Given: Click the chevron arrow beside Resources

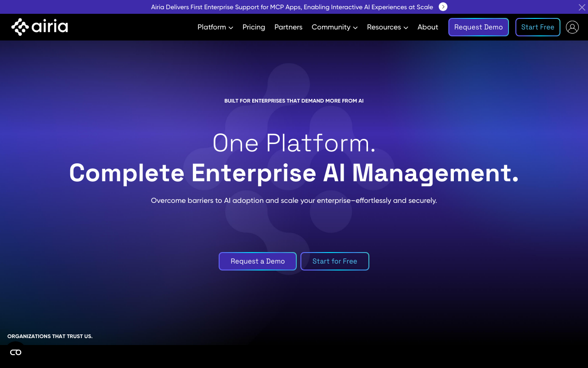Looking at the screenshot, I should pos(406,28).
